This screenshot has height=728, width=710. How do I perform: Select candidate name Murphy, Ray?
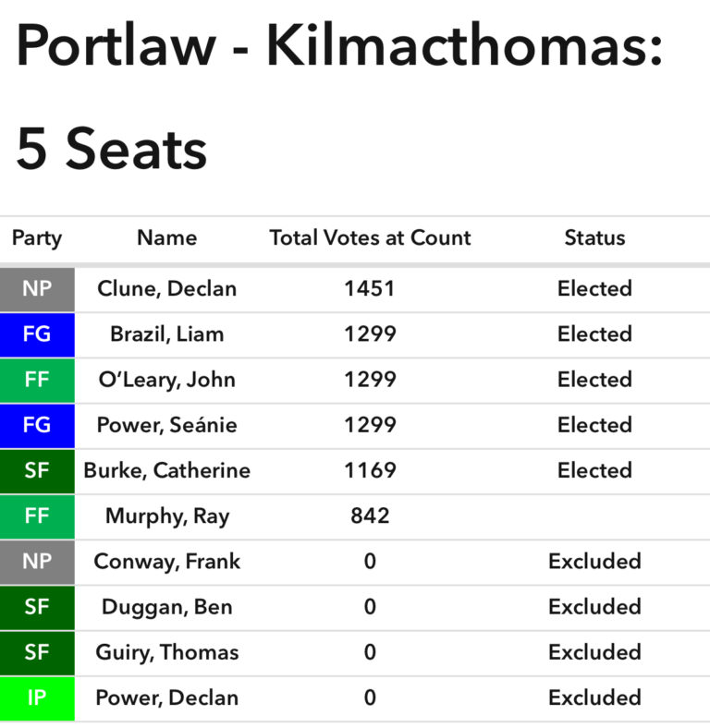tap(166, 516)
